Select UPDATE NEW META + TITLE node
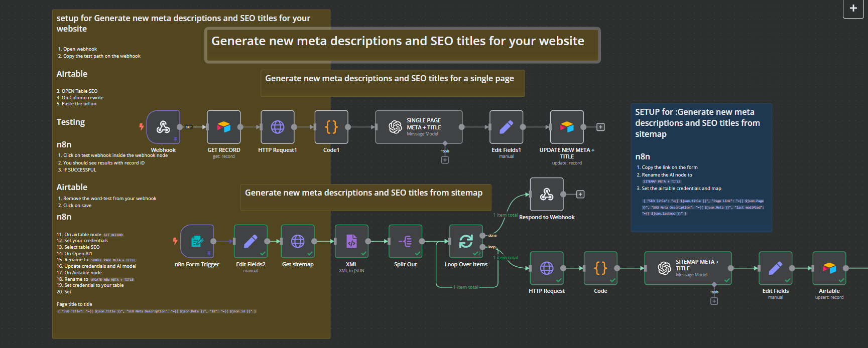Viewport: 868px width, 348px height. tap(567, 127)
